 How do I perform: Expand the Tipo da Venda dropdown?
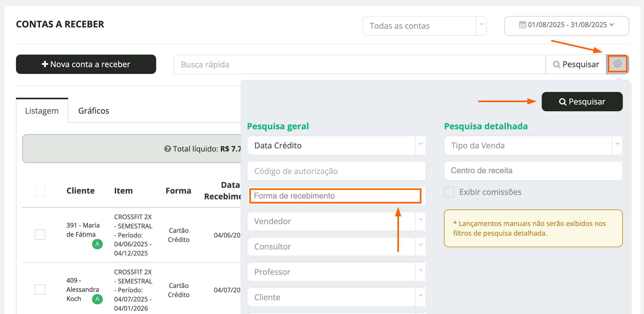point(533,146)
